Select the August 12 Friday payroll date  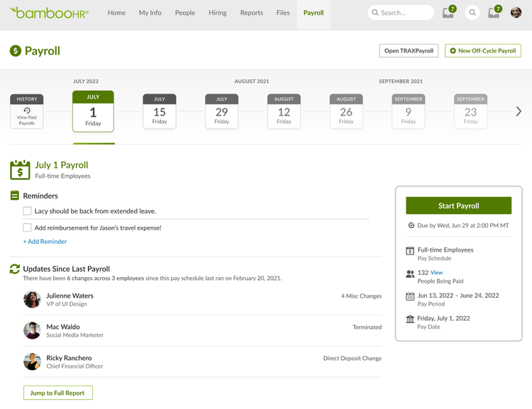tap(284, 111)
